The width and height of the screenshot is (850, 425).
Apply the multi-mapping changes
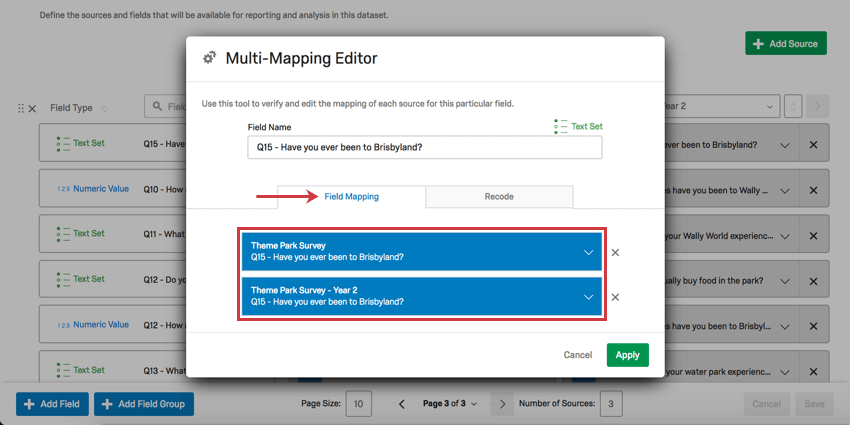tap(628, 355)
